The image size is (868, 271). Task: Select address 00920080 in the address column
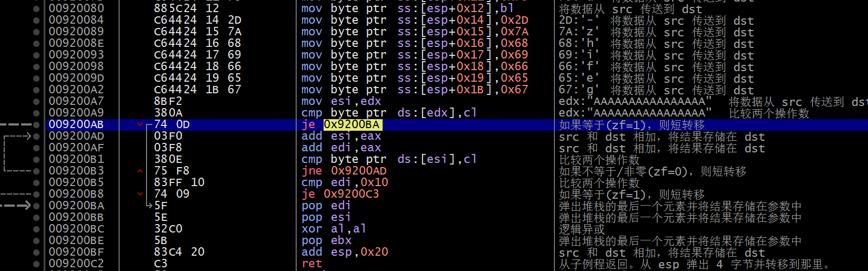click(x=76, y=8)
